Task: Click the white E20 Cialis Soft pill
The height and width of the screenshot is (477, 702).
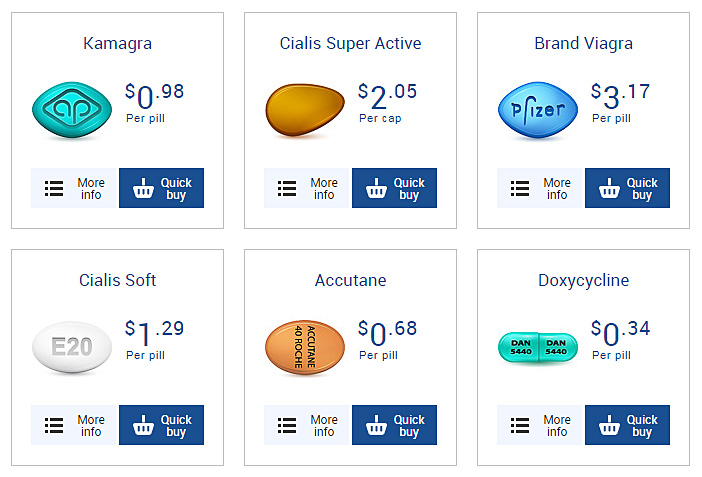Action: [x=72, y=347]
